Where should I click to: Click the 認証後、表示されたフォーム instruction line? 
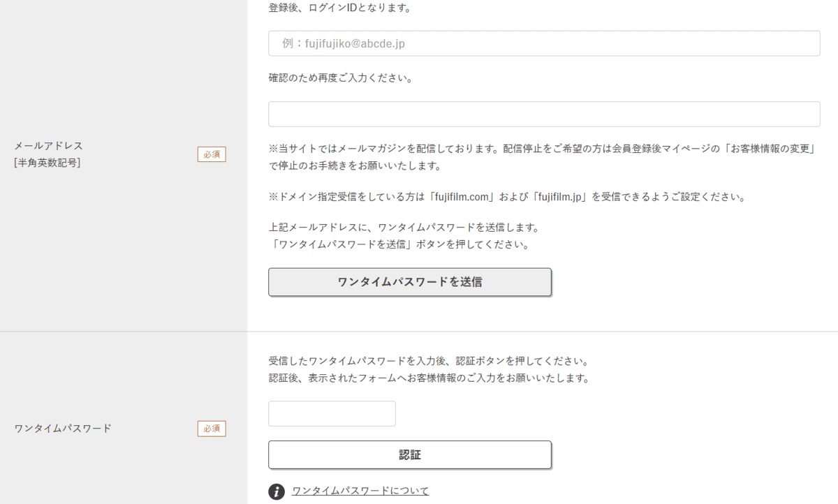pos(429,379)
